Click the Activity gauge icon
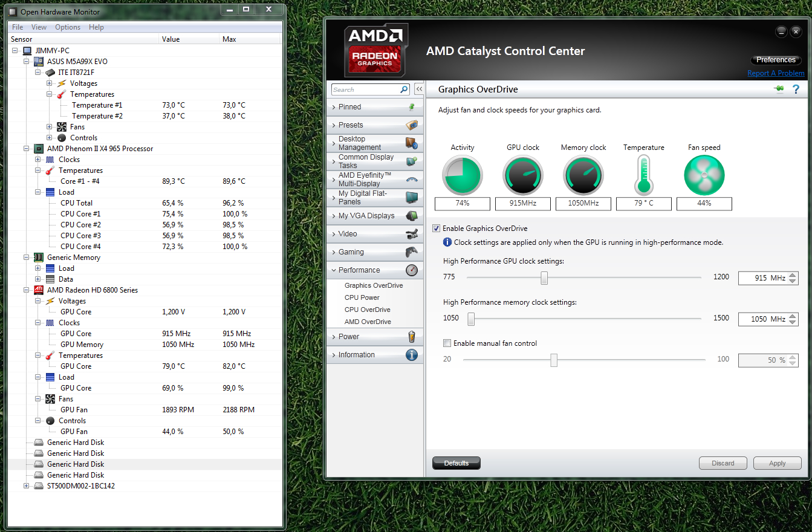Image resolution: width=812 pixels, height=532 pixels. coord(463,175)
